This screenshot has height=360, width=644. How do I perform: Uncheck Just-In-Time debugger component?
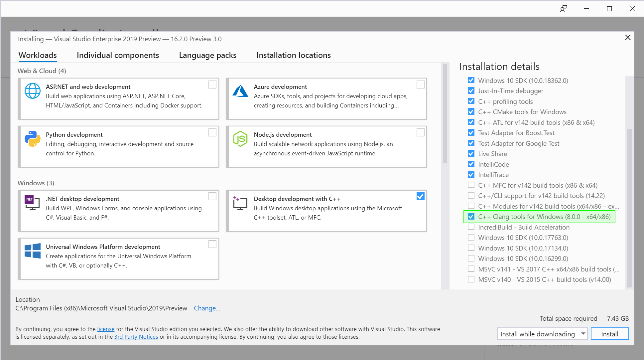pos(471,90)
